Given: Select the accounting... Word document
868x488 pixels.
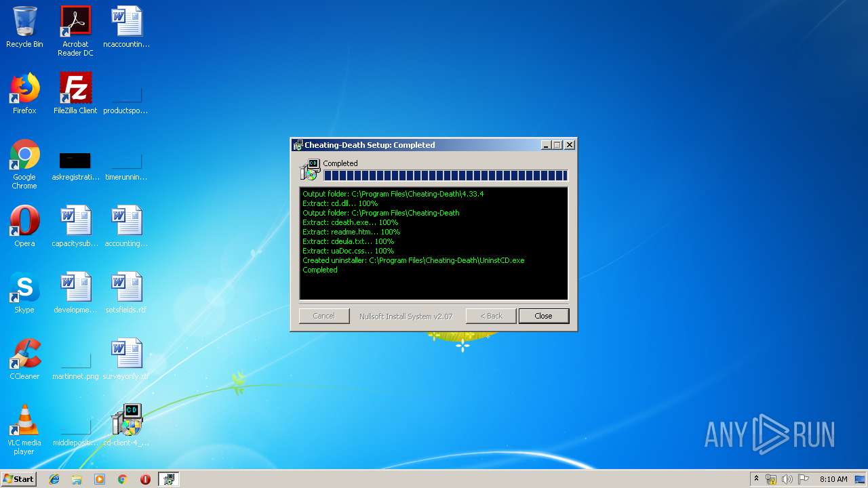Looking at the screenshot, I should [126, 226].
